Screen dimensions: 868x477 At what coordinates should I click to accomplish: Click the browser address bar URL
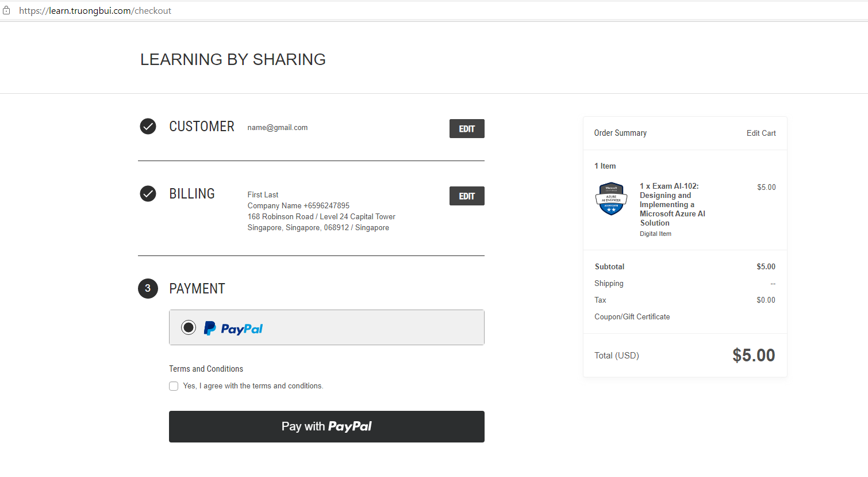(95, 10)
